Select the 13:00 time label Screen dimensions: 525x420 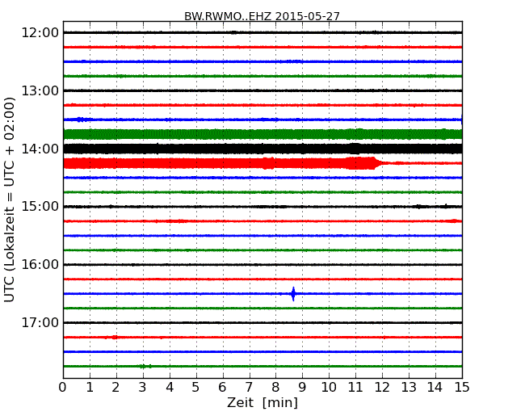click(40, 90)
